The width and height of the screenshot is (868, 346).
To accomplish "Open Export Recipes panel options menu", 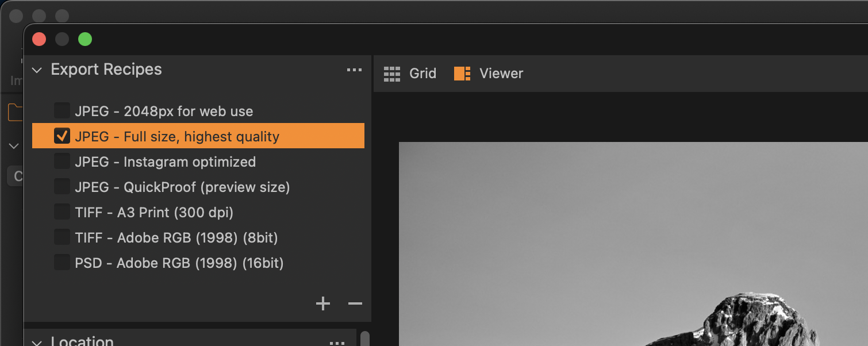I will coord(354,70).
